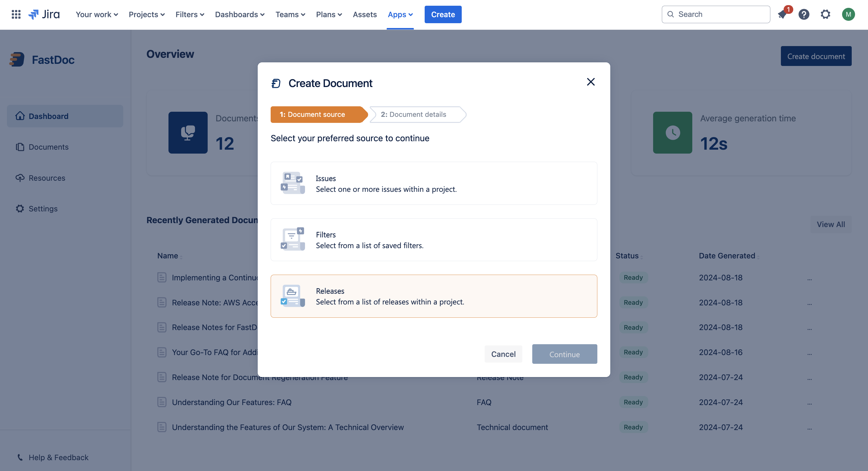Click document icon beside Understanding Our Features: FAQ

point(162,402)
